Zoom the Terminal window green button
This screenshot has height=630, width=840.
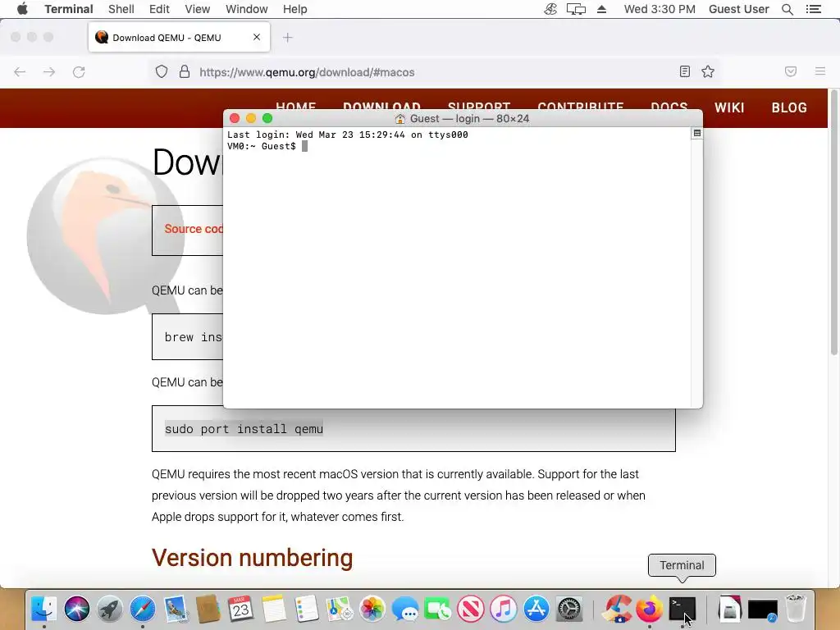[267, 118]
